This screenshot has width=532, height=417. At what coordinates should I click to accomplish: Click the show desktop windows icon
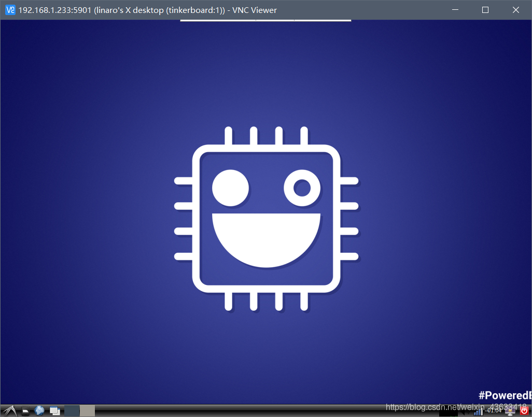coord(54,411)
